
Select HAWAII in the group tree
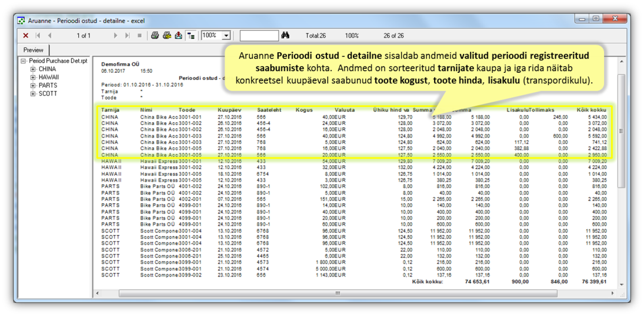pos(48,77)
